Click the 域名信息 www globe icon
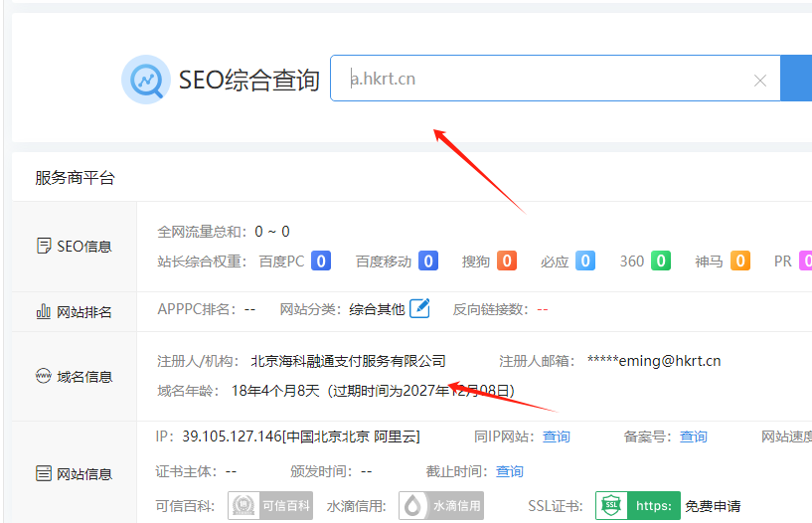This screenshot has width=812, height=523. [44, 376]
